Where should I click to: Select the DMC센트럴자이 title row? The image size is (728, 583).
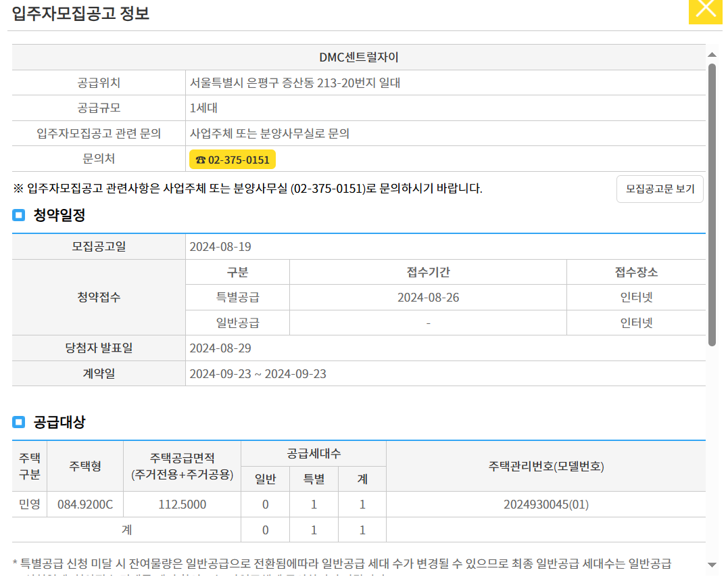click(x=357, y=57)
